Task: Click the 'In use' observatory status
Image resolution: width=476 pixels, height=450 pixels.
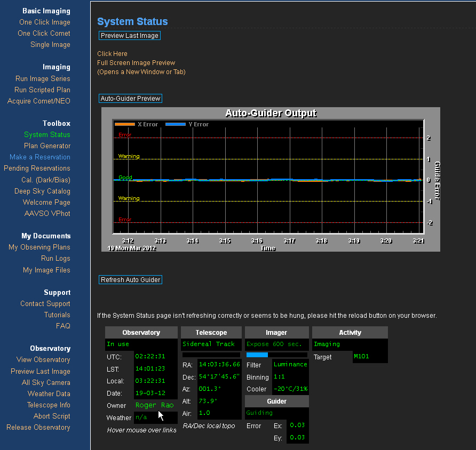Action: click(118, 344)
